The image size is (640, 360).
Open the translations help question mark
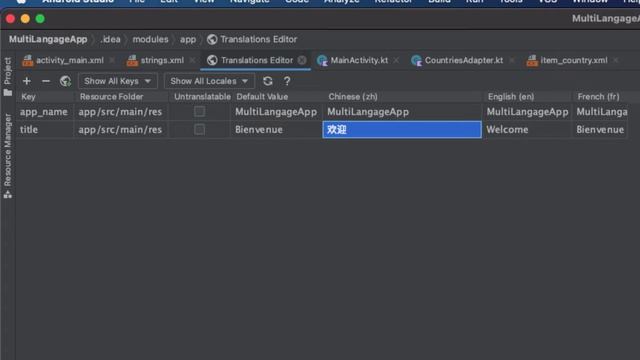tap(287, 81)
